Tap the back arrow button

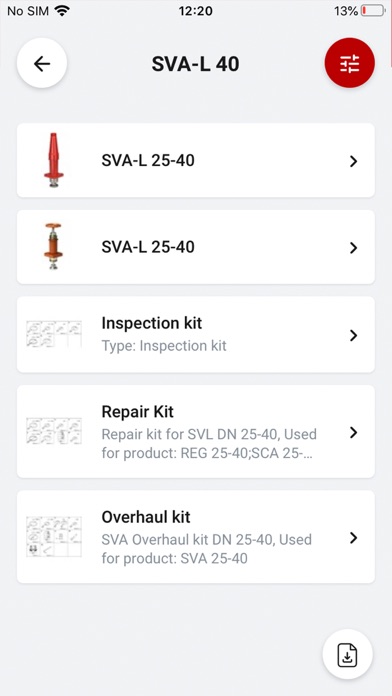coord(42,63)
